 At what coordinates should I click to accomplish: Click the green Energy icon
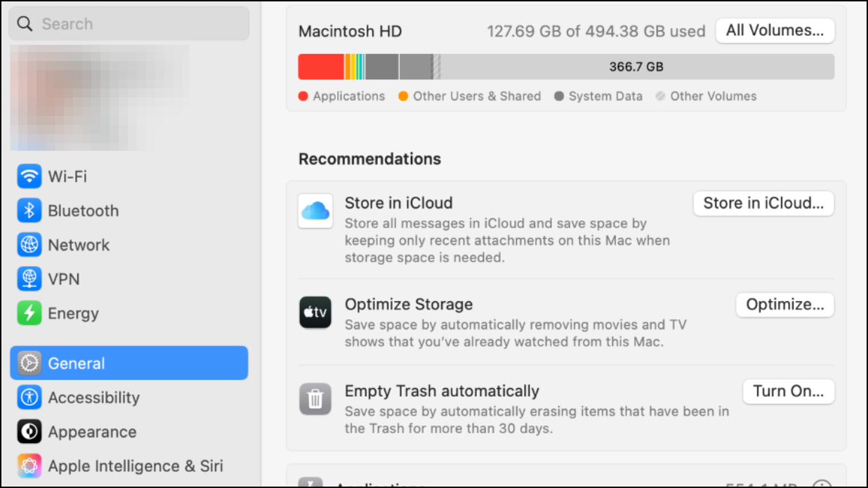[29, 314]
